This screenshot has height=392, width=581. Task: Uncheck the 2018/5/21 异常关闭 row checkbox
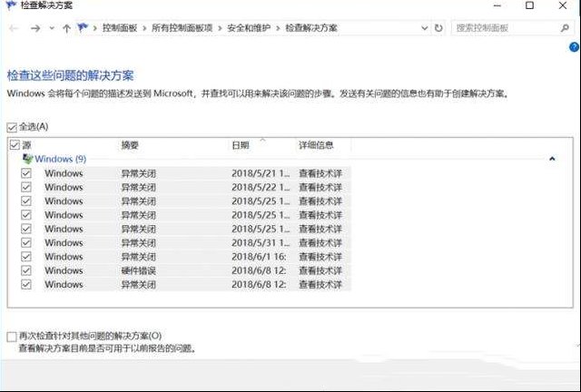pos(26,173)
